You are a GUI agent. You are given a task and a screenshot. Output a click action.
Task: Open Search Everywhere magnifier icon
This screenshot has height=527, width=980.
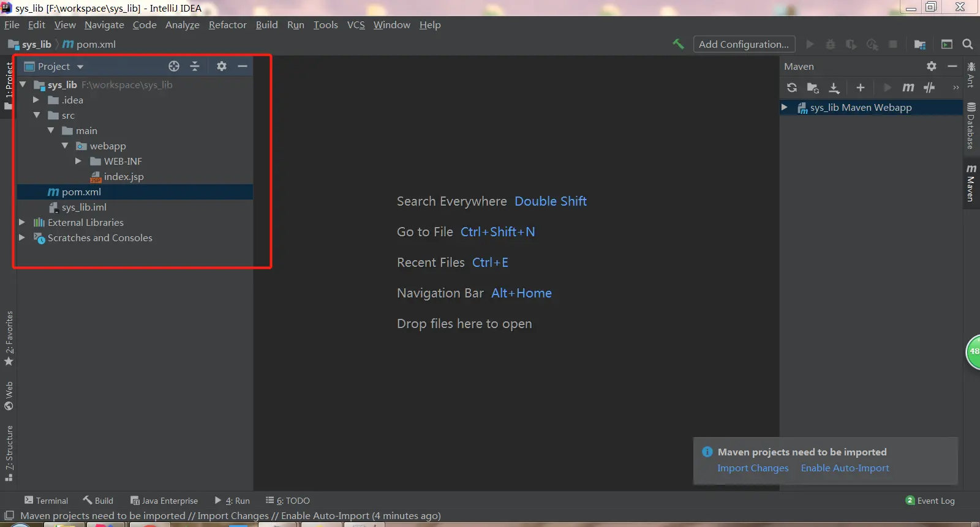(x=968, y=44)
